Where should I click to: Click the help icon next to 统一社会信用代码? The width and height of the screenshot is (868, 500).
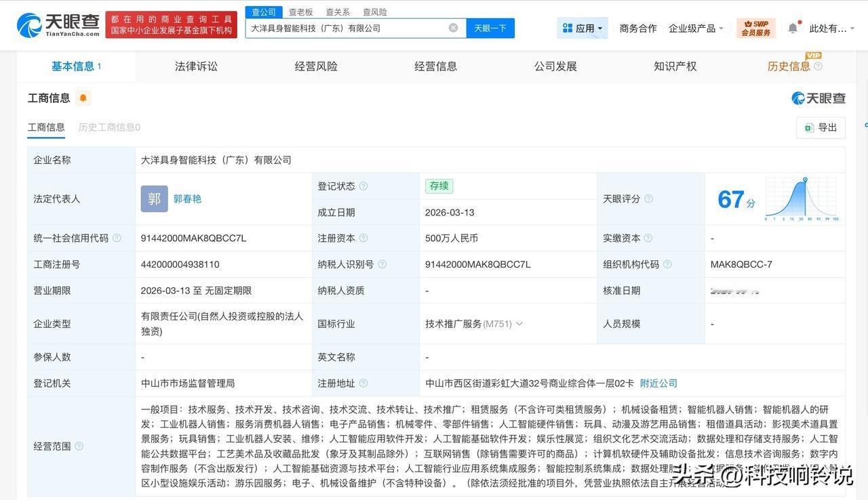(x=117, y=238)
